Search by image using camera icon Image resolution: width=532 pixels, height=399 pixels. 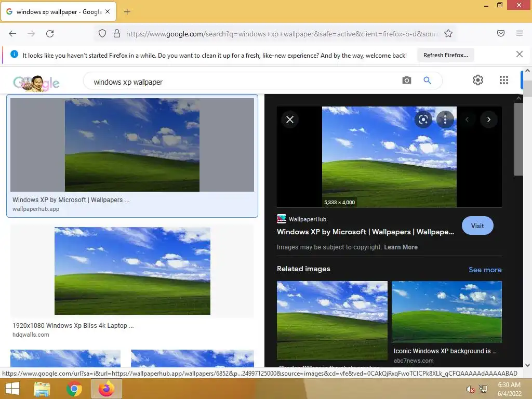[406, 81]
